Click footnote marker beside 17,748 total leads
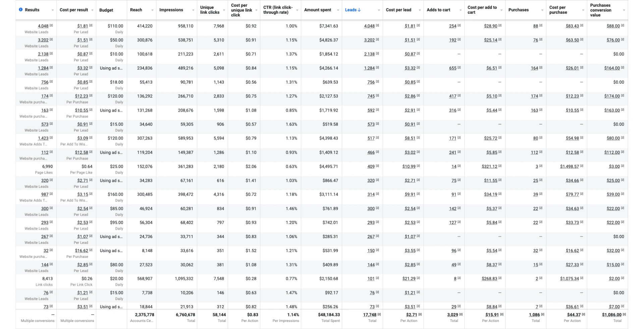This screenshot has width=644, height=329. (379, 314)
